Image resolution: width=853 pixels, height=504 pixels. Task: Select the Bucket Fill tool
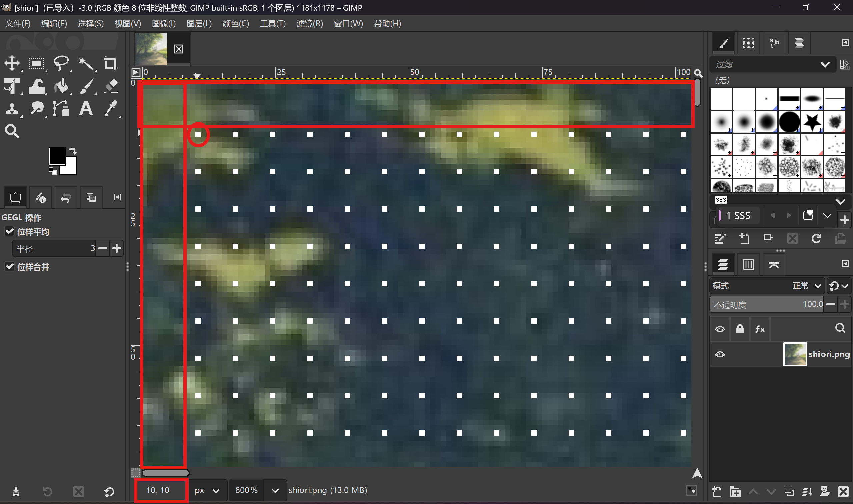pos(61,86)
